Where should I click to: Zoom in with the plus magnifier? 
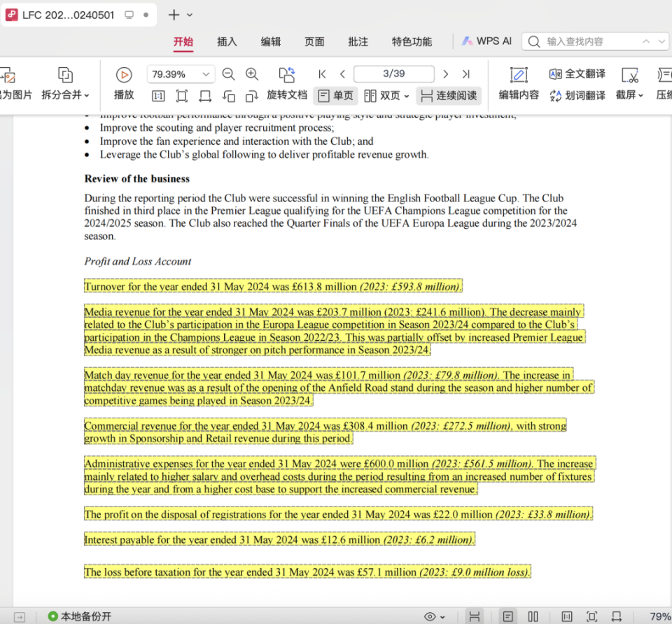coord(252,74)
